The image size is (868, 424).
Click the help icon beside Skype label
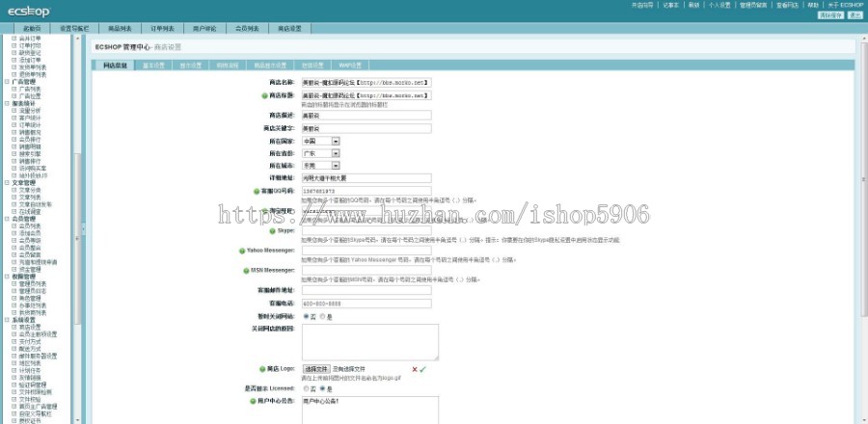point(272,231)
